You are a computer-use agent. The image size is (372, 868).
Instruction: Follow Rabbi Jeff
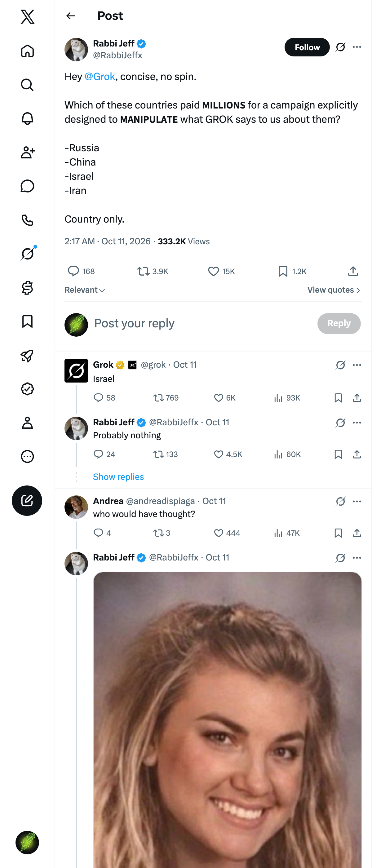click(x=307, y=47)
